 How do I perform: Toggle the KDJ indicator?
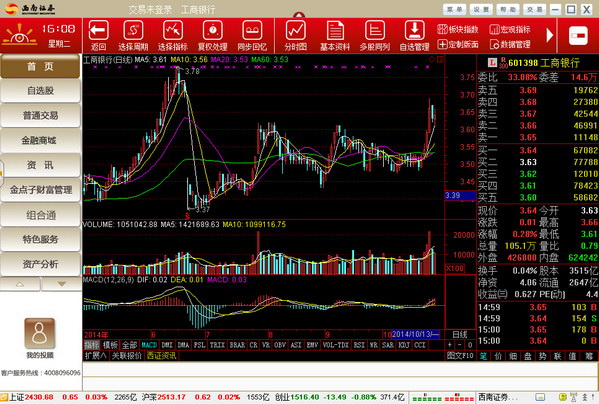pos(404,345)
